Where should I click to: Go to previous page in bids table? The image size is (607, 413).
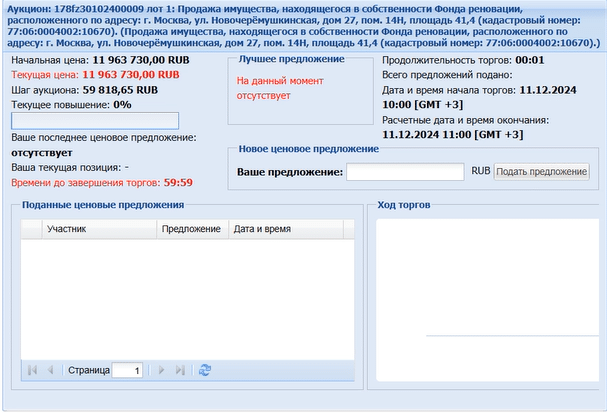coord(50,370)
